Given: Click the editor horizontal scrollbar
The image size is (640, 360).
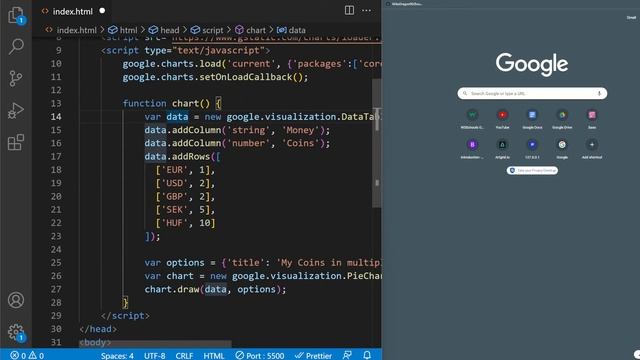Looking at the screenshot, I should tap(155, 344).
